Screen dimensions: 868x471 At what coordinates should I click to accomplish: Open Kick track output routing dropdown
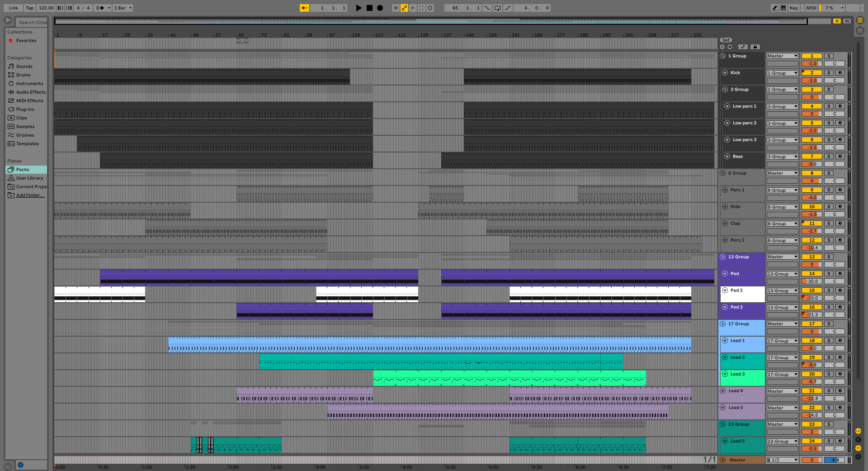tap(782, 73)
